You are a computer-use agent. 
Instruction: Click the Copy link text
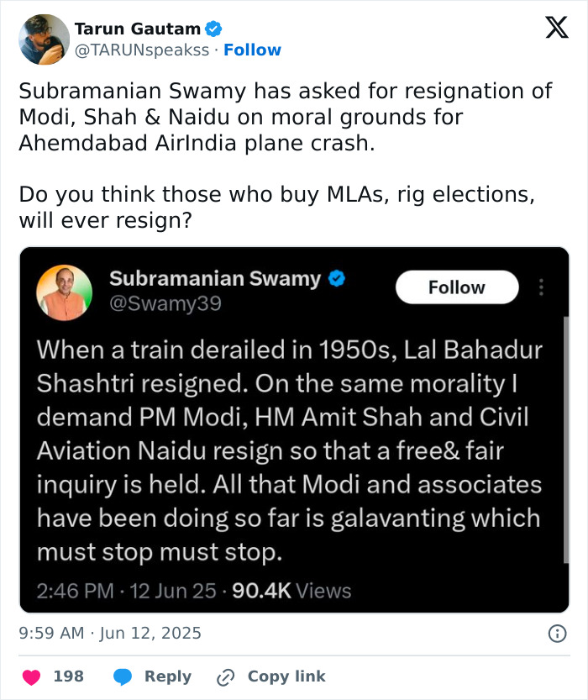[x=286, y=677]
